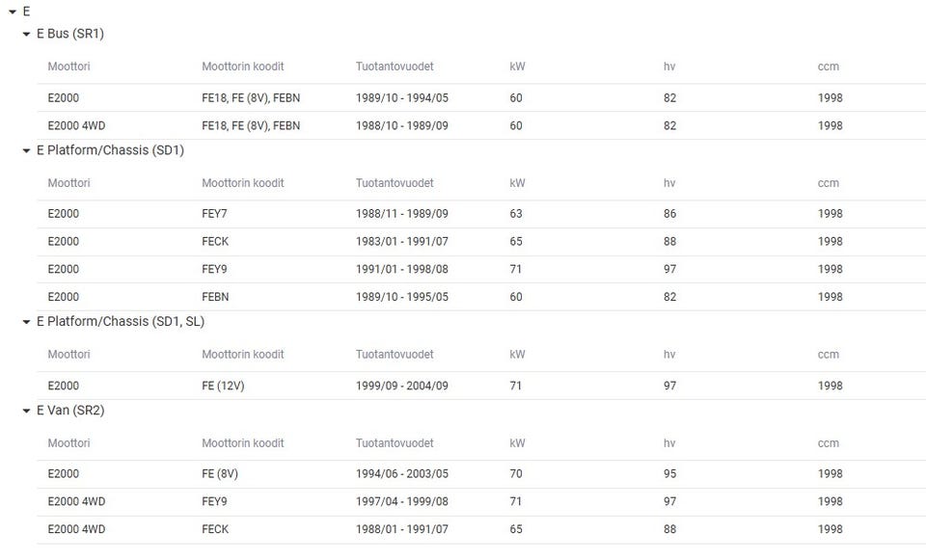Select the E Van (SR2) heading
The image size is (926, 560).
coord(69,411)
